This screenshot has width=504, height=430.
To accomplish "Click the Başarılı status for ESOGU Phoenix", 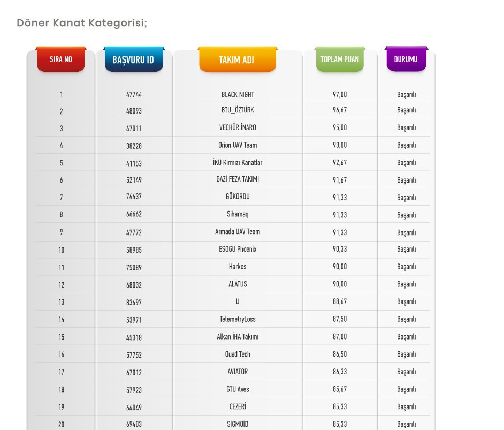I will [x=406, y=249].
